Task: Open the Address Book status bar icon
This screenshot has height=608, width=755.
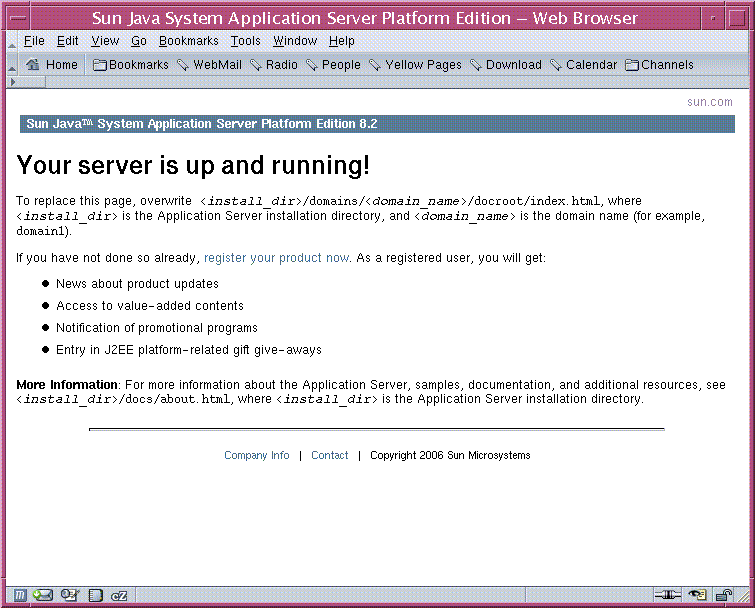Action: click(x=95, y=595)
